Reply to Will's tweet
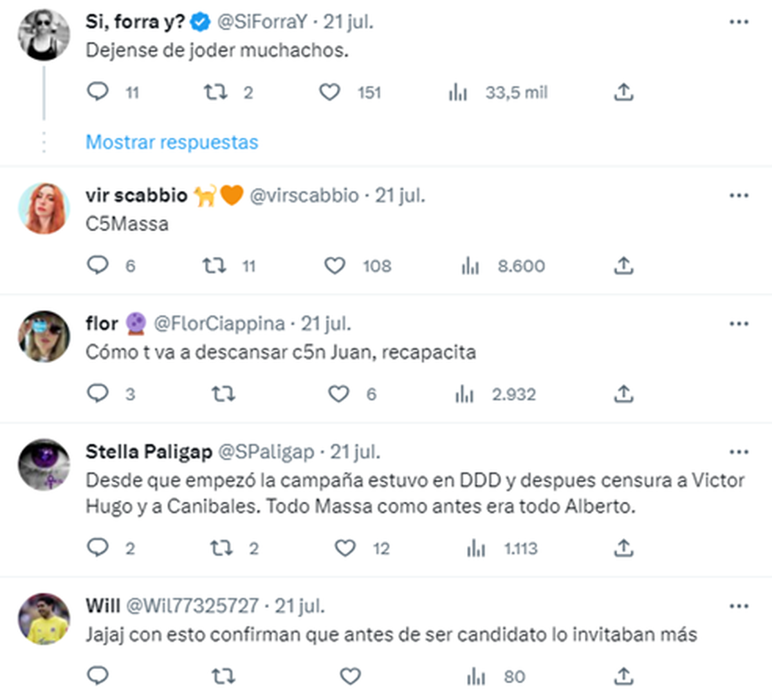772x700 pixels. [x=98, y=676]
